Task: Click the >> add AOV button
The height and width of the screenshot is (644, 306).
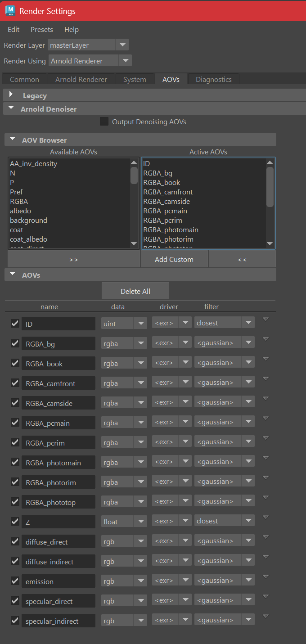Action: (74, 259)
